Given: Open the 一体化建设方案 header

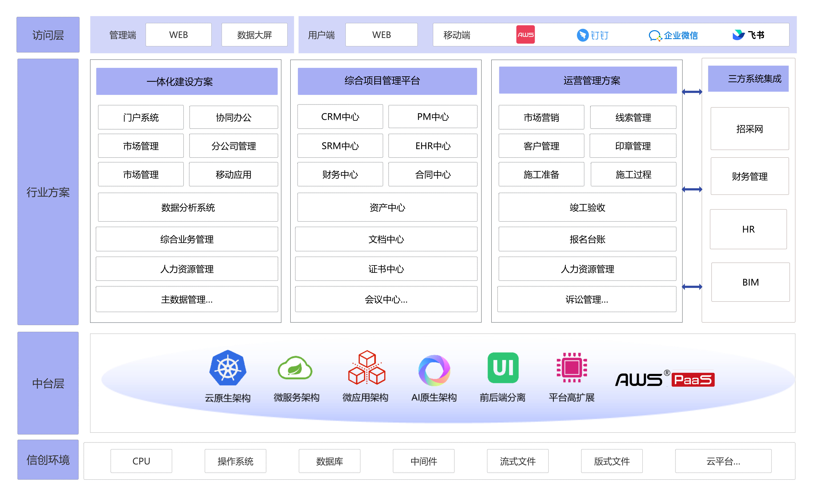Looking at the screenshot, I should (x=187, y=81).
